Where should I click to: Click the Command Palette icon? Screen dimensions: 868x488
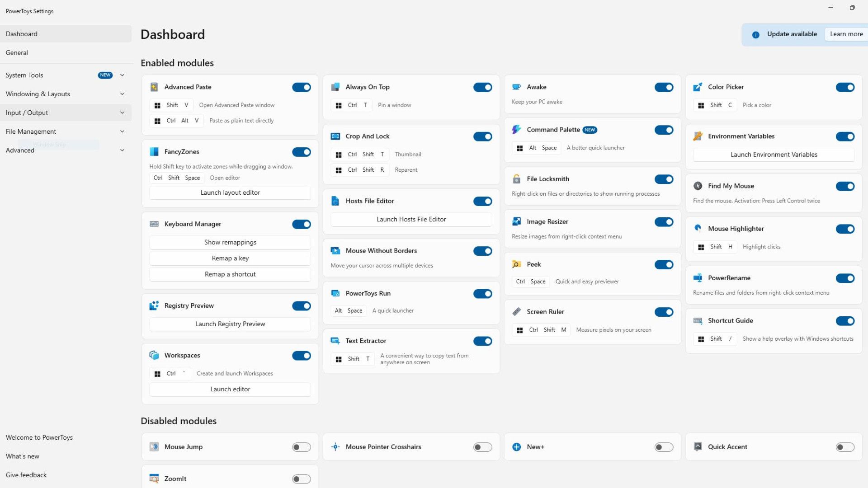(x=516, y=130)
